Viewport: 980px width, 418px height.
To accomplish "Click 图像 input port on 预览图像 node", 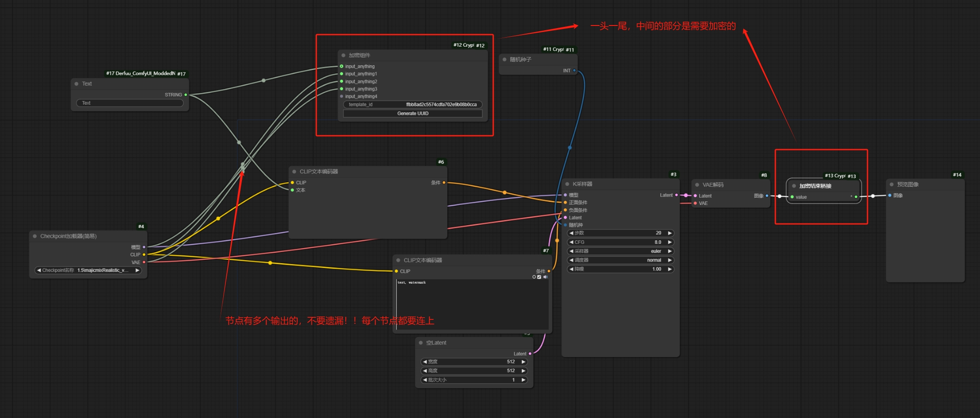I will pyautogui.click(x=890, y=195).
